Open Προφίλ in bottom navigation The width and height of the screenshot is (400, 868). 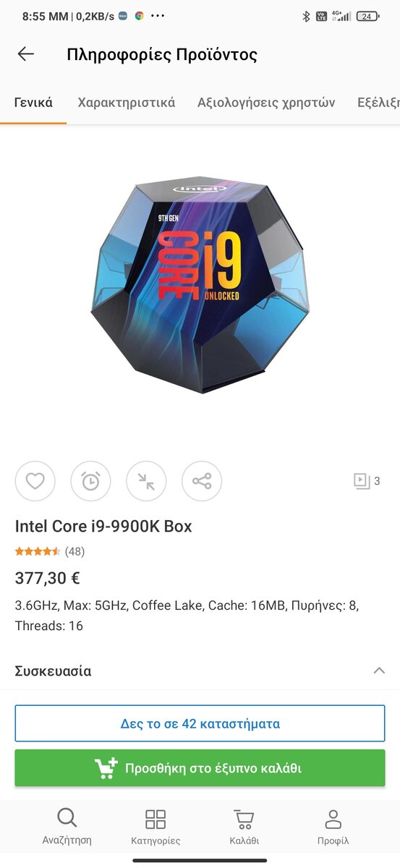(x=333, y=827)
